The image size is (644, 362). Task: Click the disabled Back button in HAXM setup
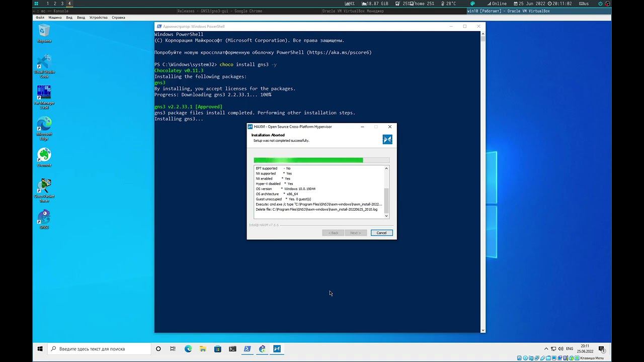coord(334,233)
